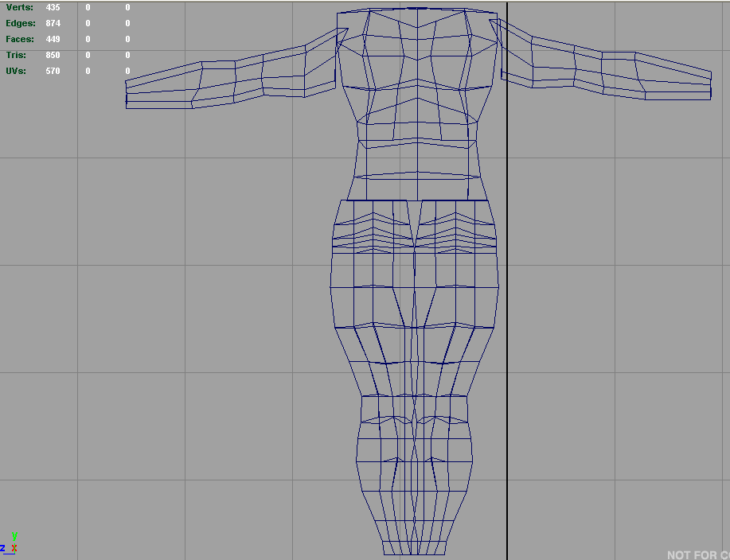
Task: Select the value 435 next to Verts
Action: tap(53, 7)
